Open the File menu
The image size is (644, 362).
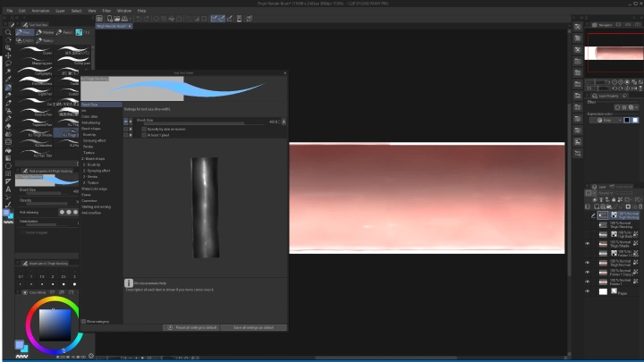[x=10, y=11]
